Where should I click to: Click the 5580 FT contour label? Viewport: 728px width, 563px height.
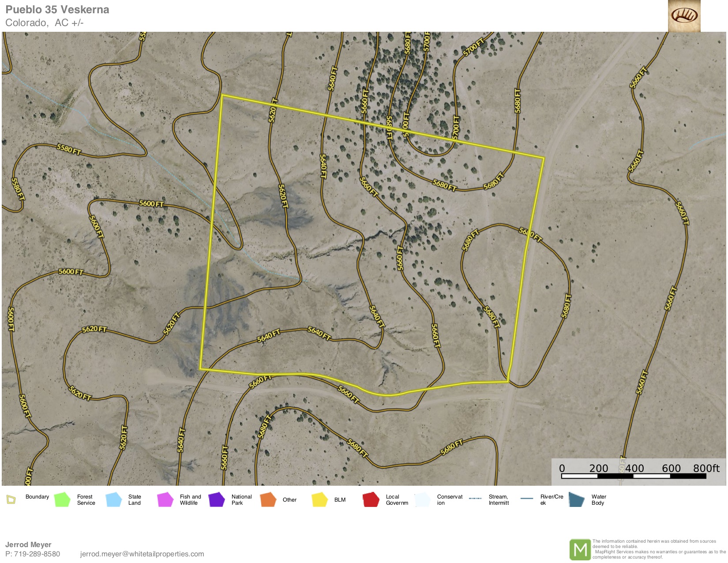pos(69,150)
